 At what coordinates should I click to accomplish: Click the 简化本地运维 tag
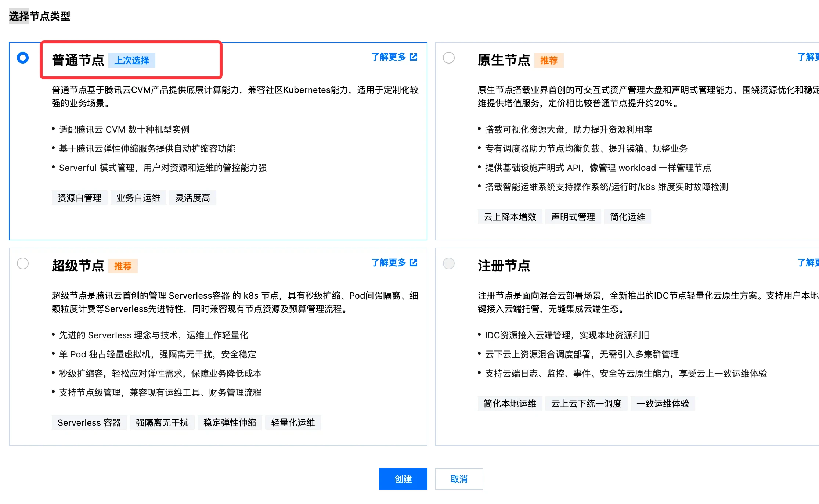click(x=510, y=404)
